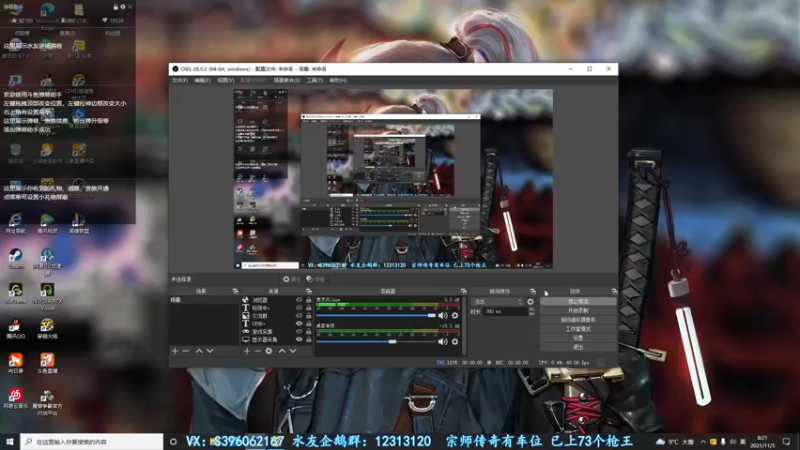Viewport: 800px width, 450px height.
Task: Add a new source with plus icon
Action: (247, 351)
